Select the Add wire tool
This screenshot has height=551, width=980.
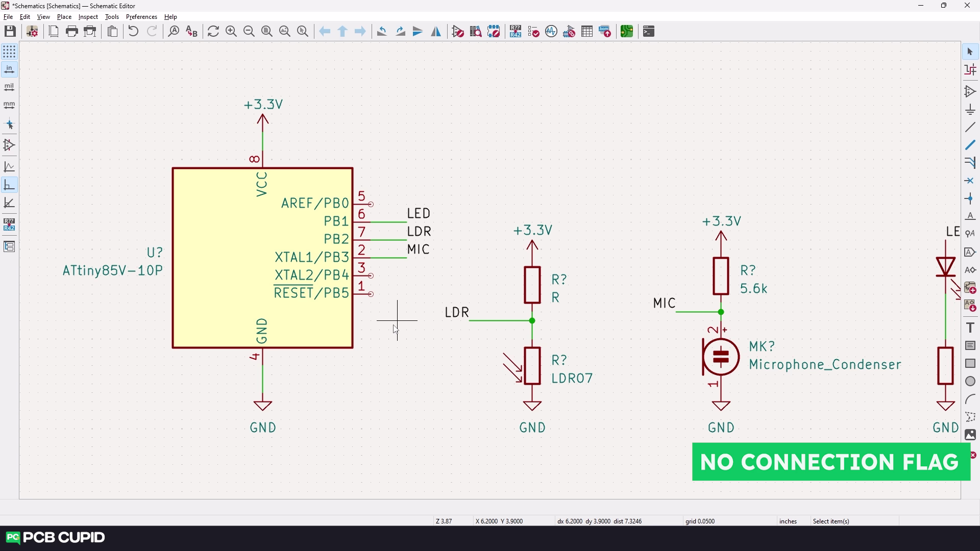tap(970, 128)
